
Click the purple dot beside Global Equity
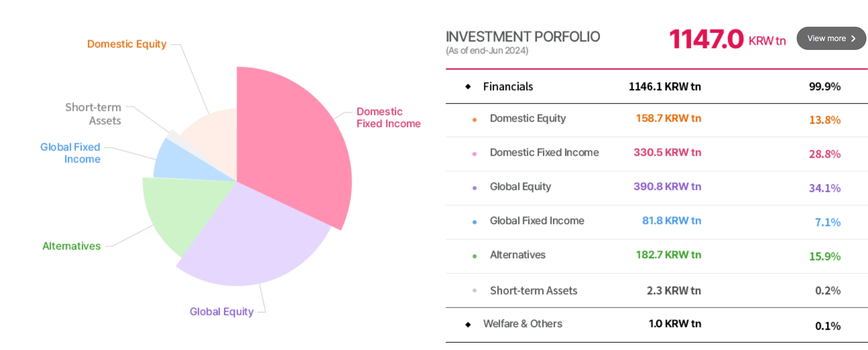(x=475, y=188)
